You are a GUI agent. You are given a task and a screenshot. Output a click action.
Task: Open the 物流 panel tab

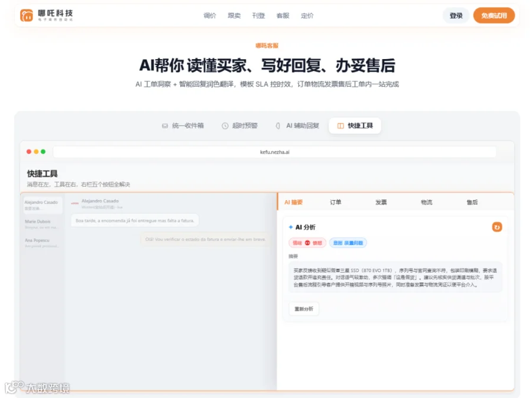(426, 202)
